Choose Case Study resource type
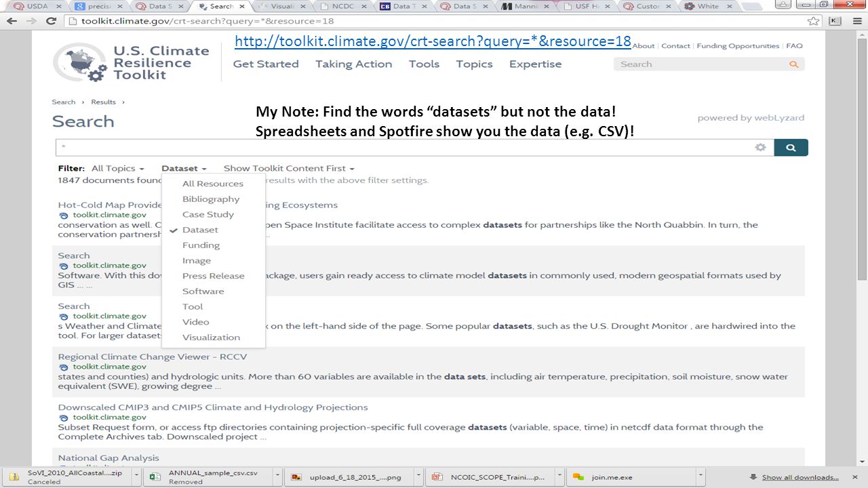Screen dimensions: 868x488 [x=213, y=214]
